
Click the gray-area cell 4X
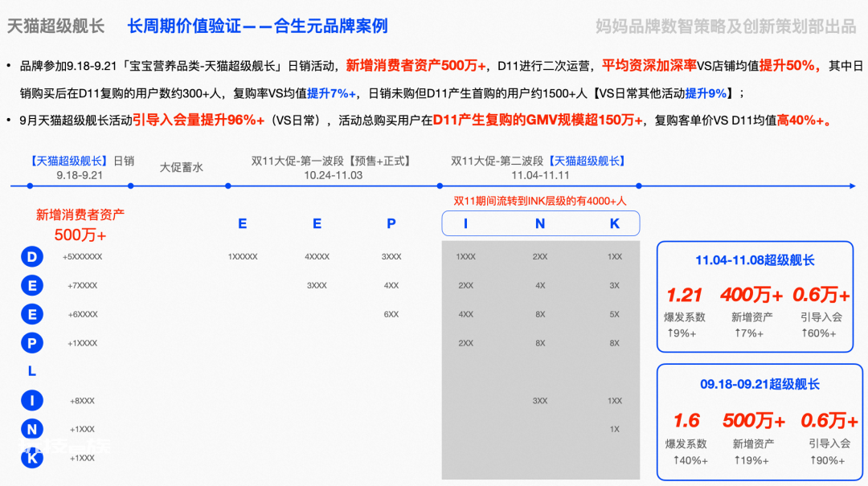[540, 286]
